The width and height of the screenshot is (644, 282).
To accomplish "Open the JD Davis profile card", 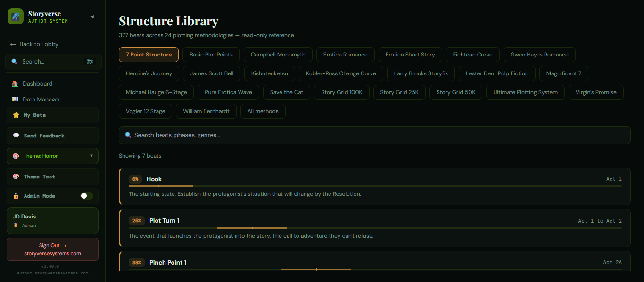I will pos(52,221).
